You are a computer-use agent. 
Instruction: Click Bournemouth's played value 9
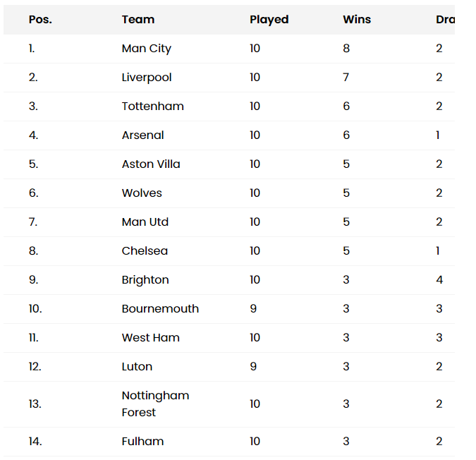[253, 309]
